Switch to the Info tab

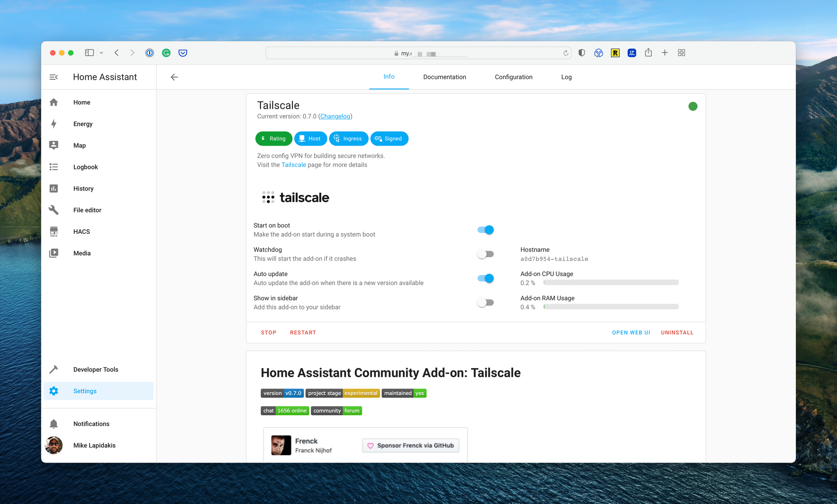[x=389, y=77]
